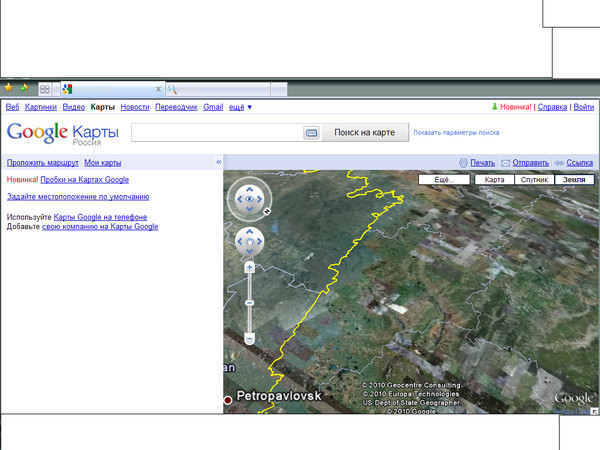Open the Проложить маршрут link

pos(42,163)
